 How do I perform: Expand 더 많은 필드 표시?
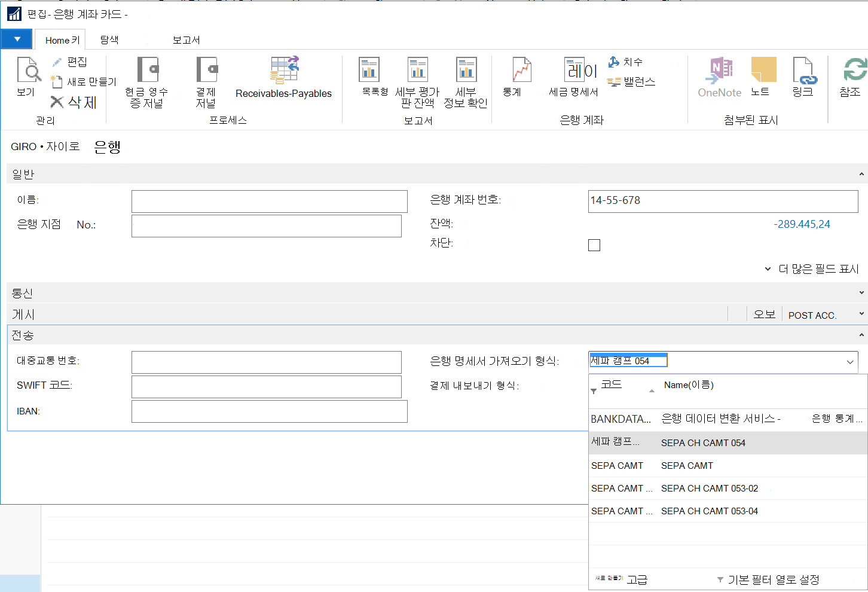point(811,269)
